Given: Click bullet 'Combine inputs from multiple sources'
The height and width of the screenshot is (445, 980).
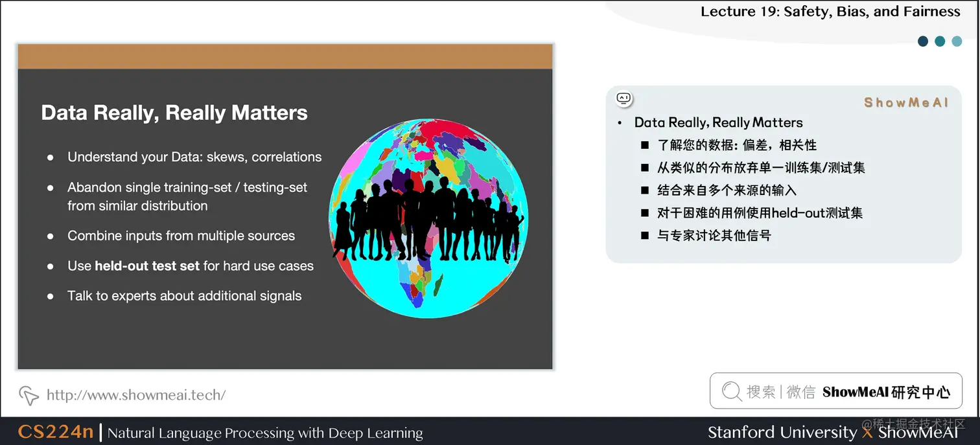Looking at the screenshot, I should [x=181, y=236].
